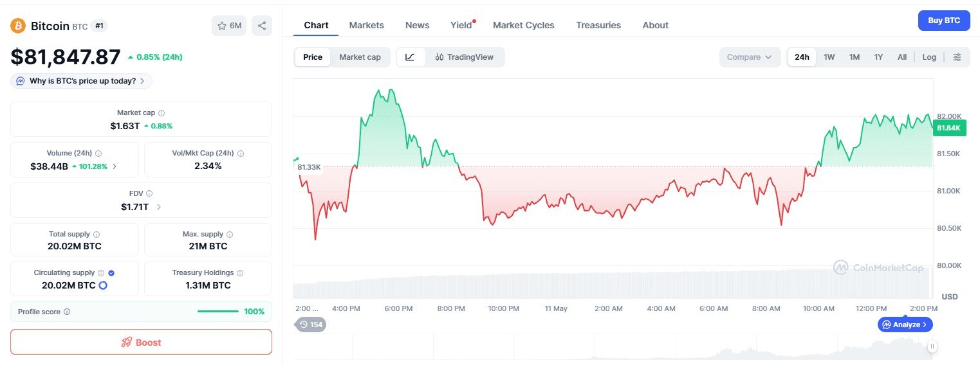Select the 24h time range
The height and width of the screenshot is (365, 980).
pyautogui.click(x=802, y=57)
